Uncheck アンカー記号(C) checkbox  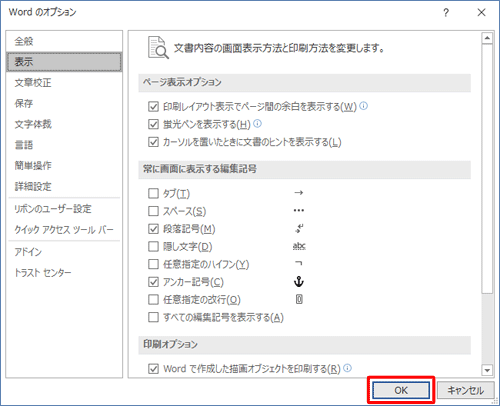pos(153,282)
